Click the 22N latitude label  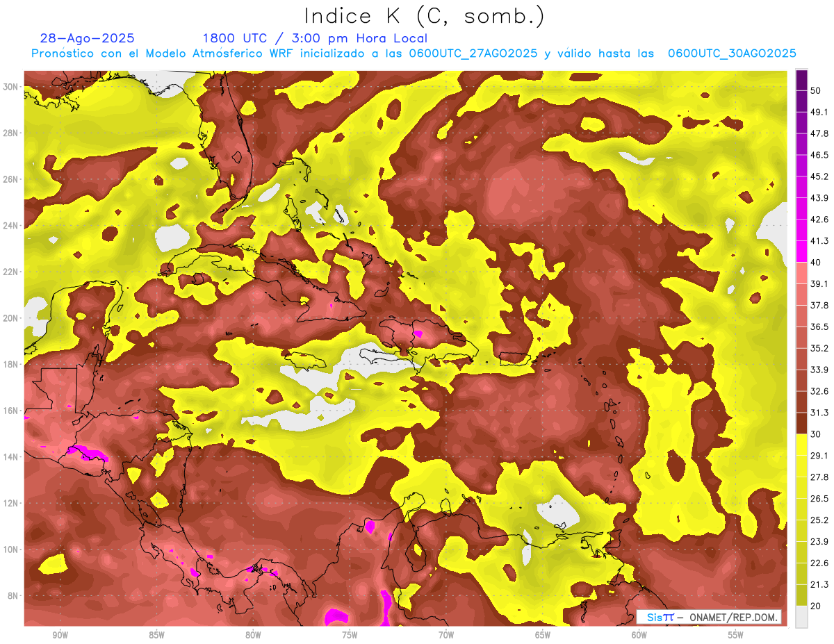click(x=10, y=272)
